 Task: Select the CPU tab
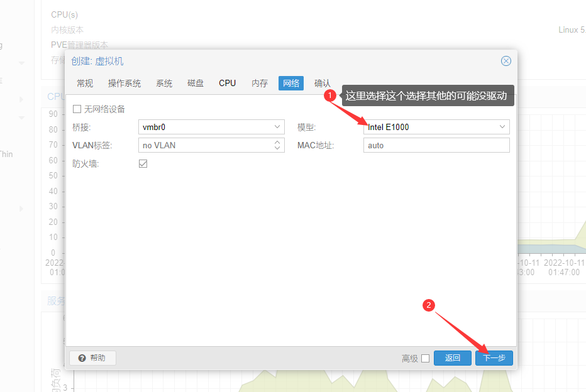227,84
